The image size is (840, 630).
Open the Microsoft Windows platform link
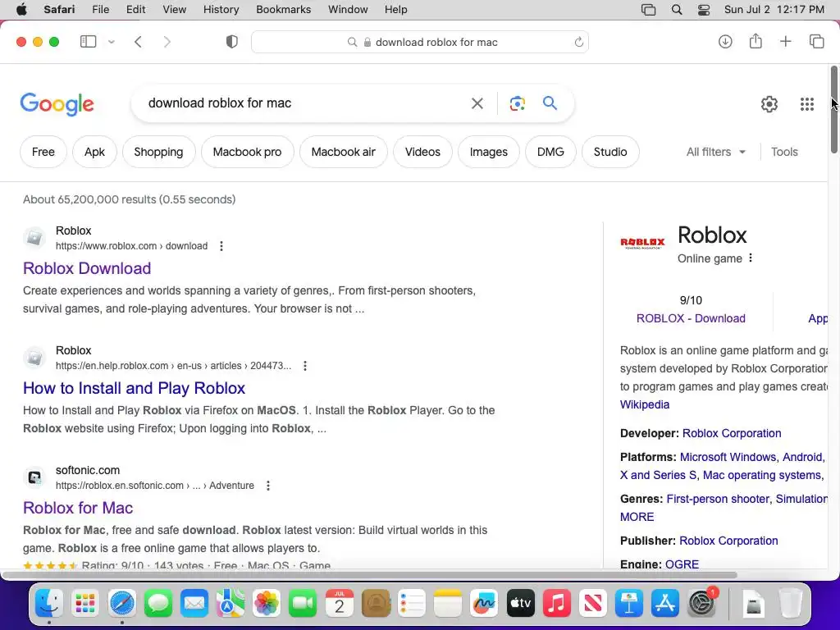pos(728,457)
